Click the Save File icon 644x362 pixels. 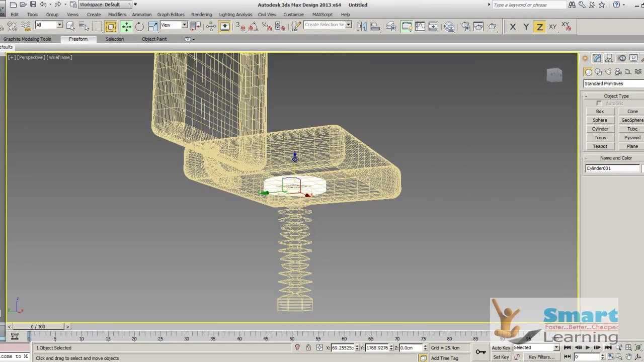33,5
